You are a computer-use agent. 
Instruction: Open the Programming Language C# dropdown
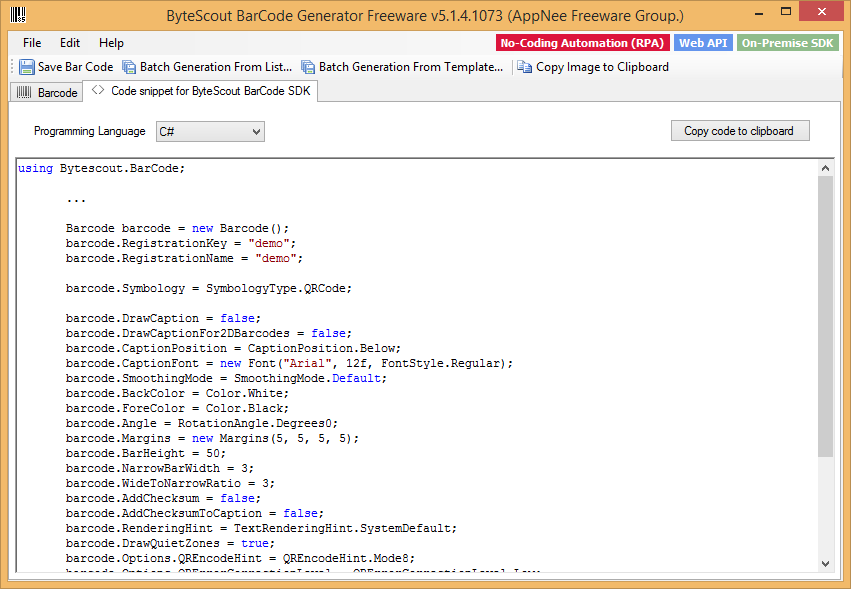(x=210, y=131)
